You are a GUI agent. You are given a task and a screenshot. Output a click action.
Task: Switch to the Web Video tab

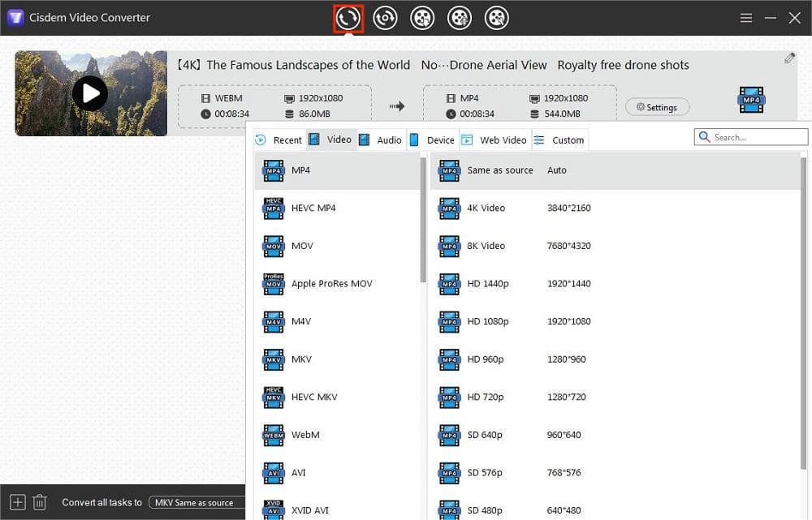tap(495, 140)
